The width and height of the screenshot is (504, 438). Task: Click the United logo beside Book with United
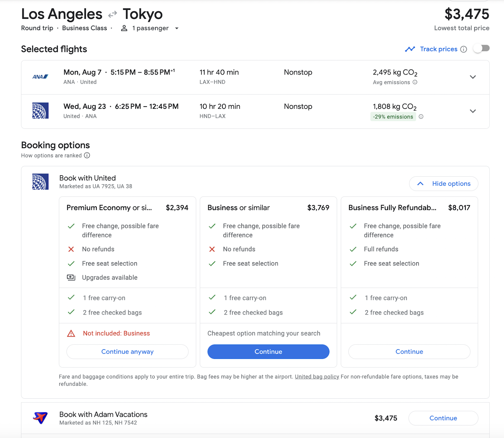(40, 182)
